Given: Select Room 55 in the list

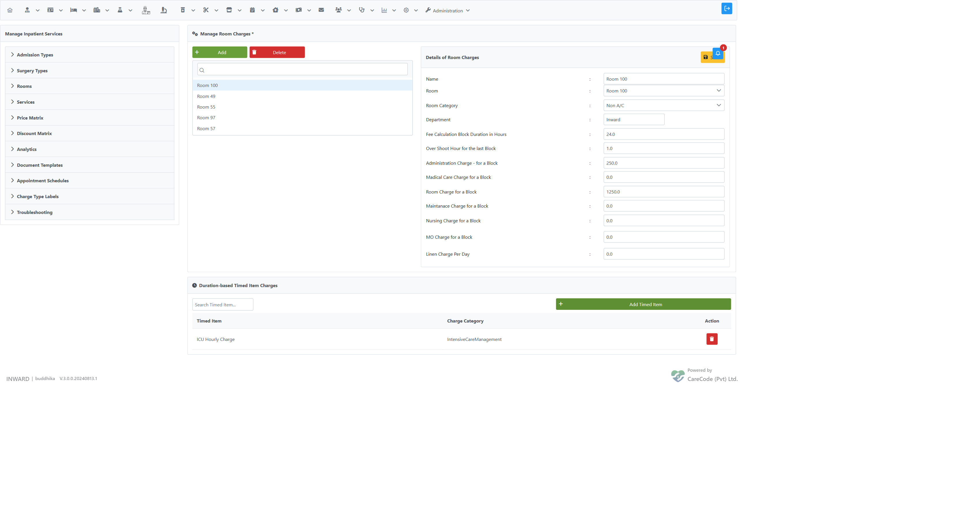Looking at the screenshot, I should [302, 107].
